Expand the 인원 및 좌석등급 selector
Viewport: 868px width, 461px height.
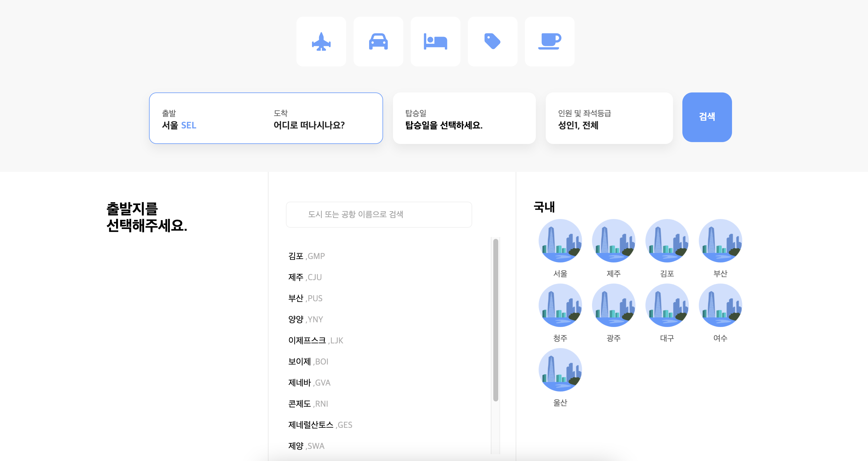coord(609,119)
